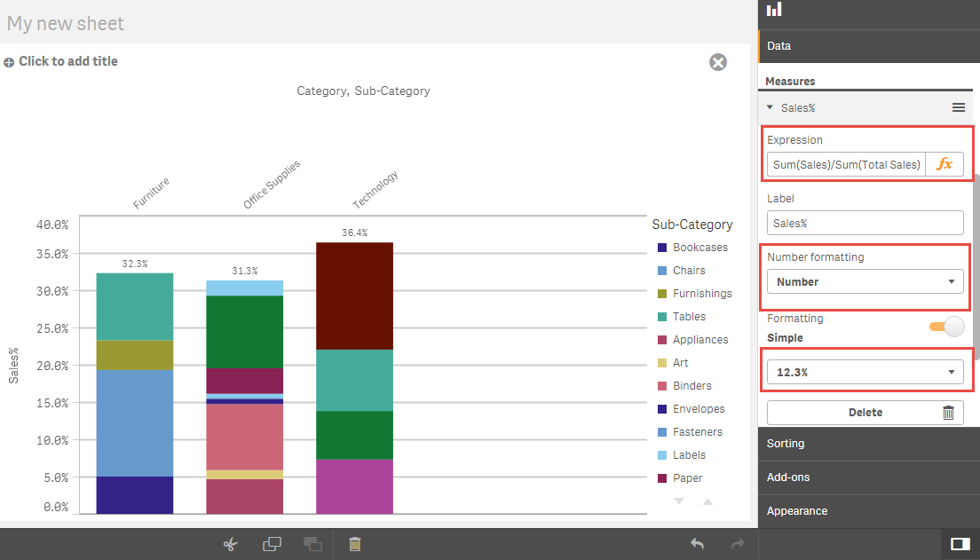Toggle the Formatting switch
This screenshot has height=560, width=980.
click(x=946, y=327)
